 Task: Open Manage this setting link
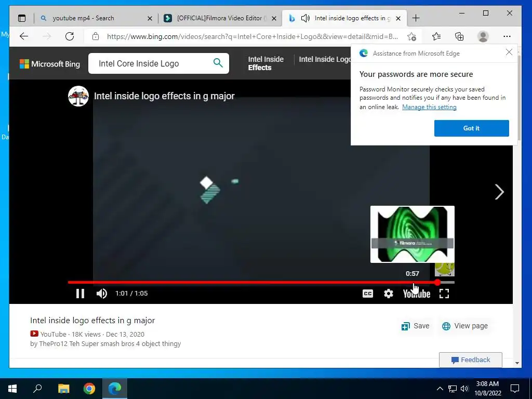click(x=429, y=107)
